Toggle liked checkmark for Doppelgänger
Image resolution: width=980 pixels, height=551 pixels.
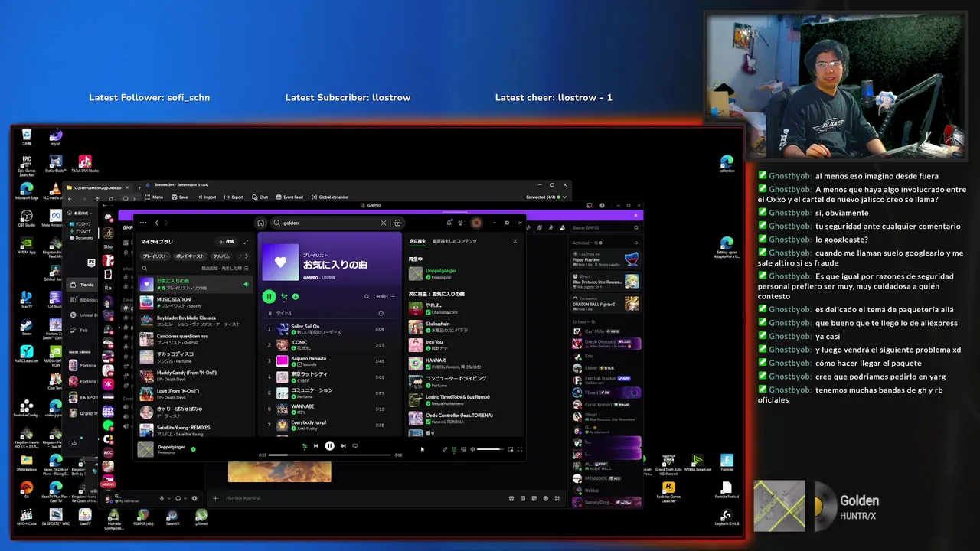pos(193,449)
